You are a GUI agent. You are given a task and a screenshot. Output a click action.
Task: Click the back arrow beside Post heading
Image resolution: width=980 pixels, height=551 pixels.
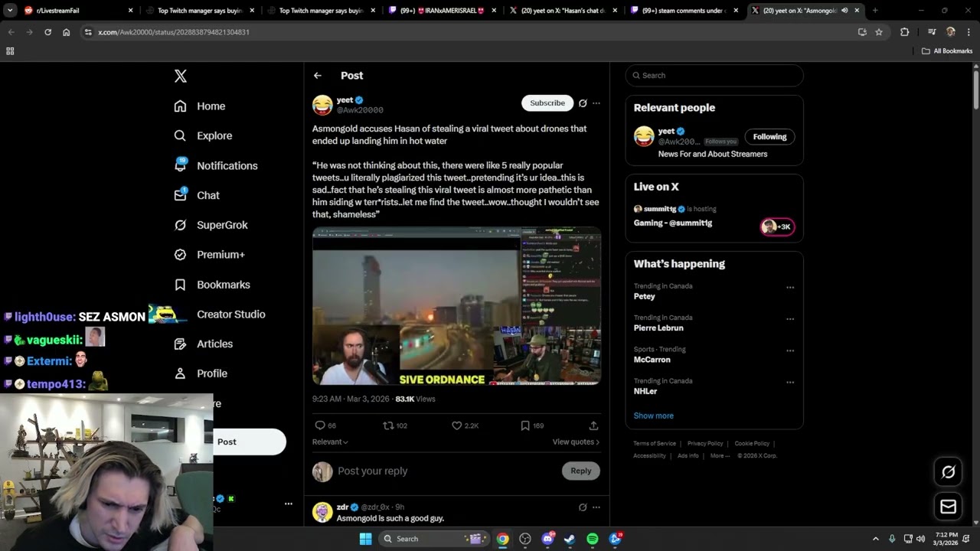[318, 76]
